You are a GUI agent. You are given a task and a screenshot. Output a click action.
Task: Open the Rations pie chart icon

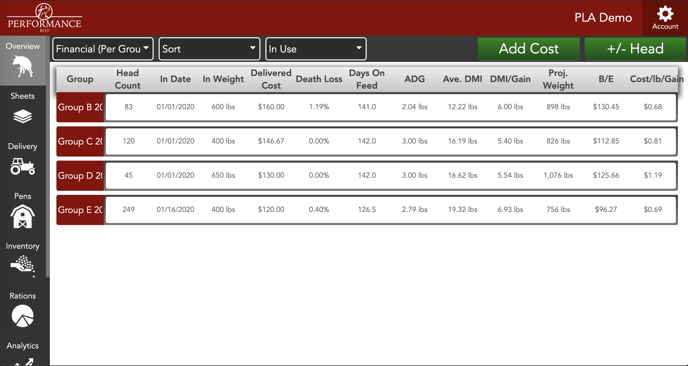pyautogui.click(x=22, y=316)
